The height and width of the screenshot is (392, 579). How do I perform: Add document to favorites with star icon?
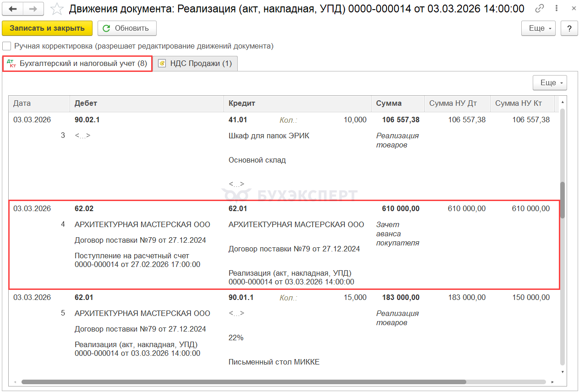(57, 9)
